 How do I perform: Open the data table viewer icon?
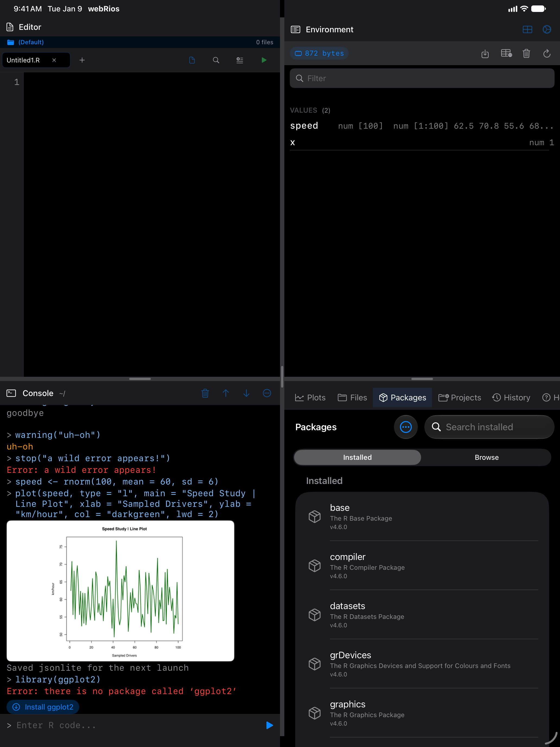click(x=506, y=53)
